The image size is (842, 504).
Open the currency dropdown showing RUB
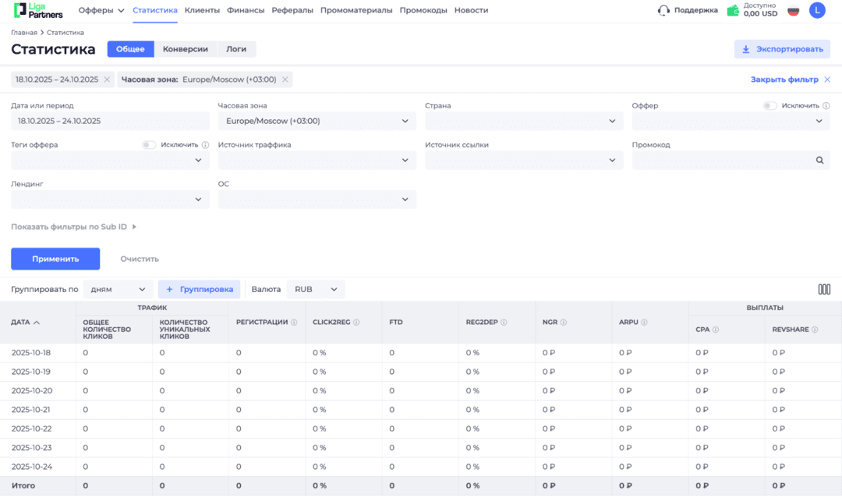pos(316,289)
